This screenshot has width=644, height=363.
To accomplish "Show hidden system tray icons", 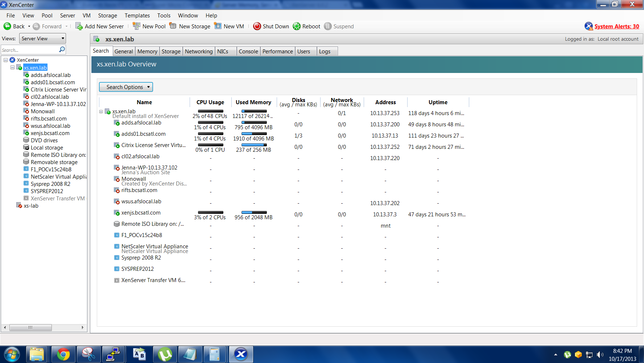I will pos(556,355).
